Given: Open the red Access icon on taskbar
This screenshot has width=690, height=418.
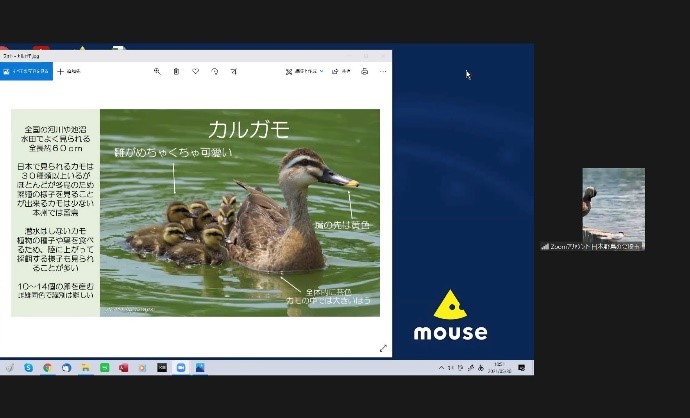Looking at the screenshot, I should pyautogui.click(x=124, y=367).
